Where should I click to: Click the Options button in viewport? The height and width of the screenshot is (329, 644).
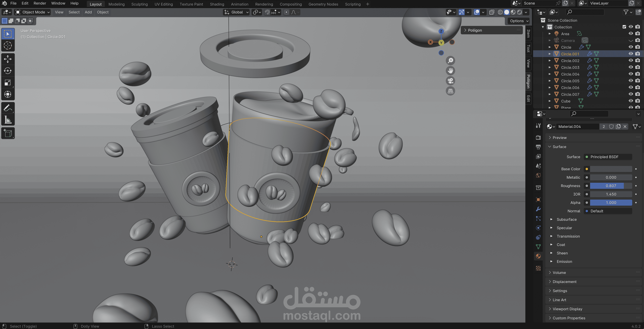(x=519, y=21)
